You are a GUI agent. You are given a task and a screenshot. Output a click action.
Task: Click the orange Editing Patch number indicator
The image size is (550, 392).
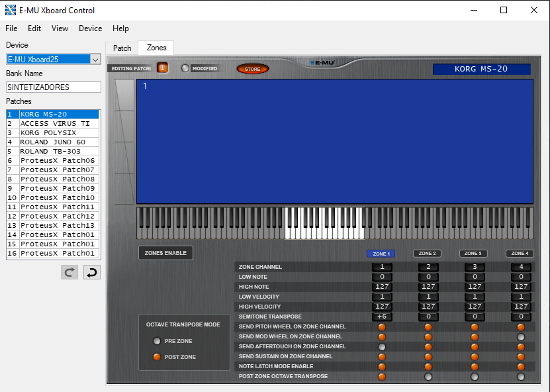point(162,68)
